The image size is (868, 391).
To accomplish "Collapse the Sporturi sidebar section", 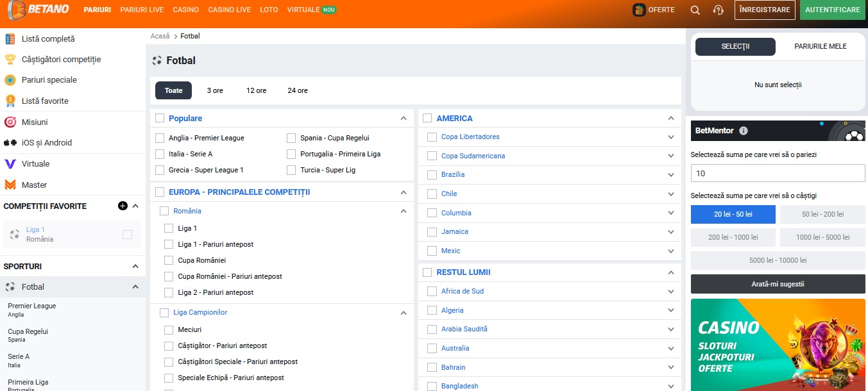I will [x=135, y=266].
